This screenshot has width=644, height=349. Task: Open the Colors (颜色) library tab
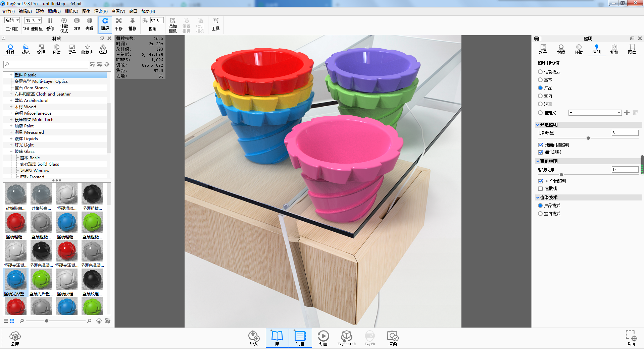pyautogui.click(x=26, y=49)
